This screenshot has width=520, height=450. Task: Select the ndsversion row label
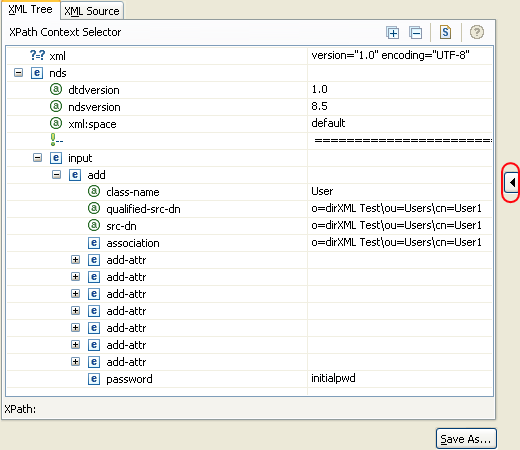coord(94,107)
